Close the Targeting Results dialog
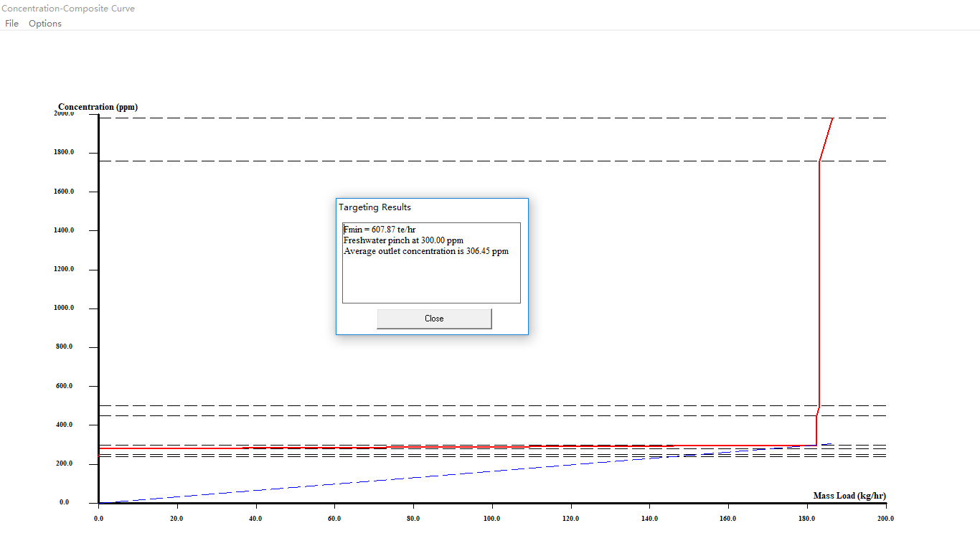Viewport: 980px width, 551px height. [x=434, y=319]
